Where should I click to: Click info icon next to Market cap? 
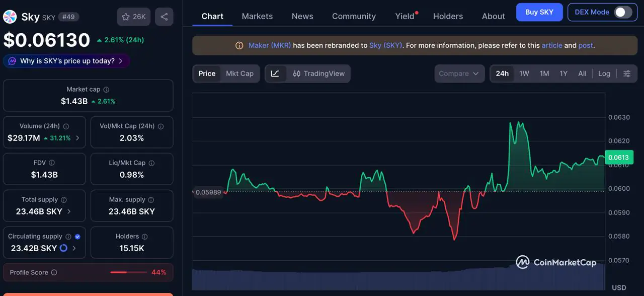106,90
